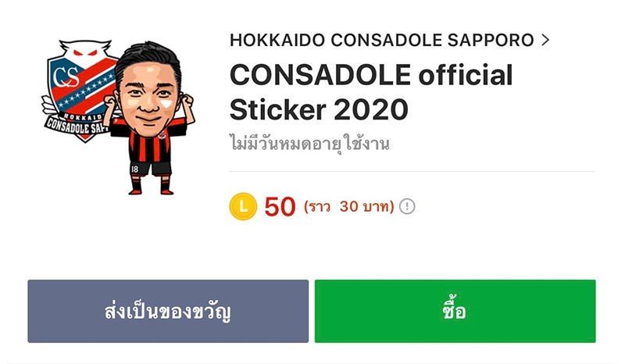This screenshot has width=625, height=364.
Task: Click the HOKKAIDO CONSADOLE banner on crest
Action: coord(77,123)
